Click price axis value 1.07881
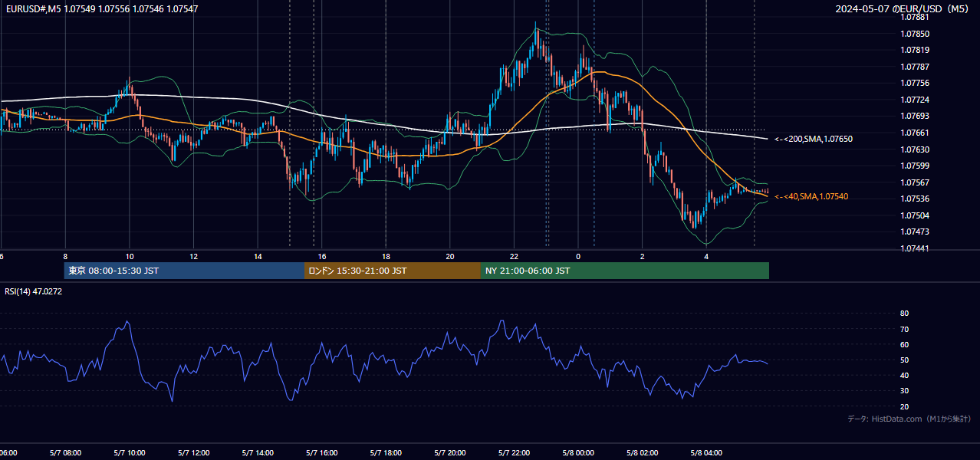The height and width of the screenshot is (460, 980). pos(916,17)
